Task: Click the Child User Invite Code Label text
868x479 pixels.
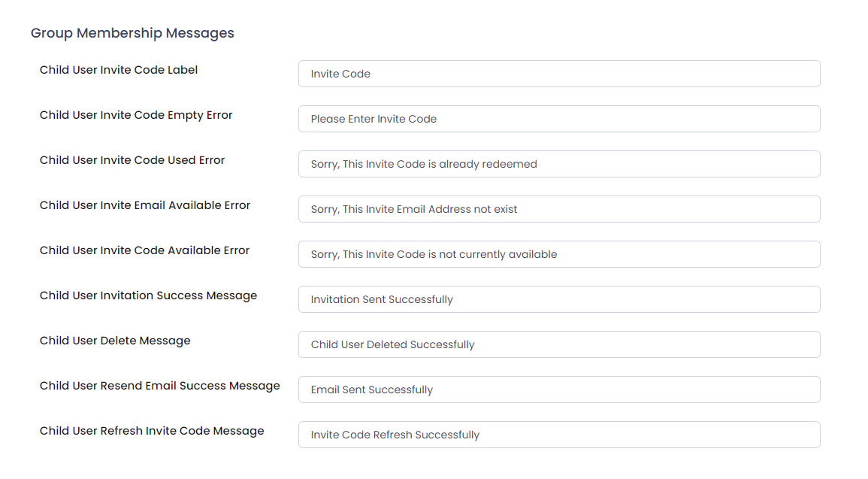Action: [119, 70]
